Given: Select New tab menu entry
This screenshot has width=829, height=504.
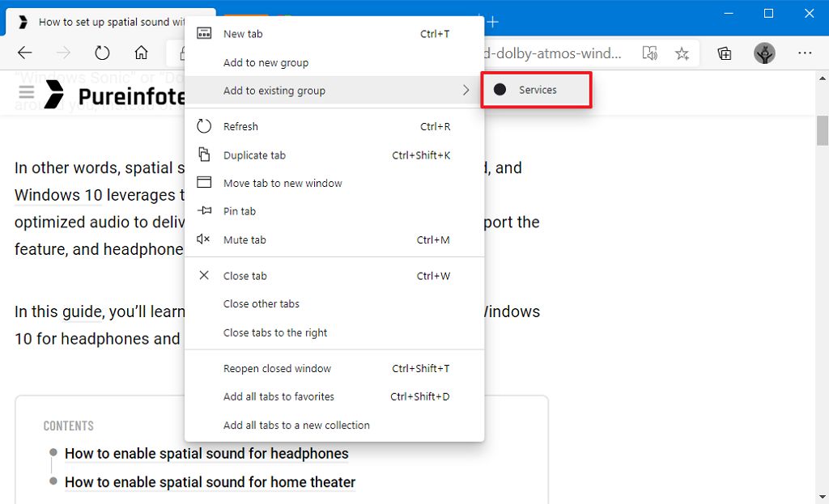Looking at the screenshot, I should click(334, 34).
